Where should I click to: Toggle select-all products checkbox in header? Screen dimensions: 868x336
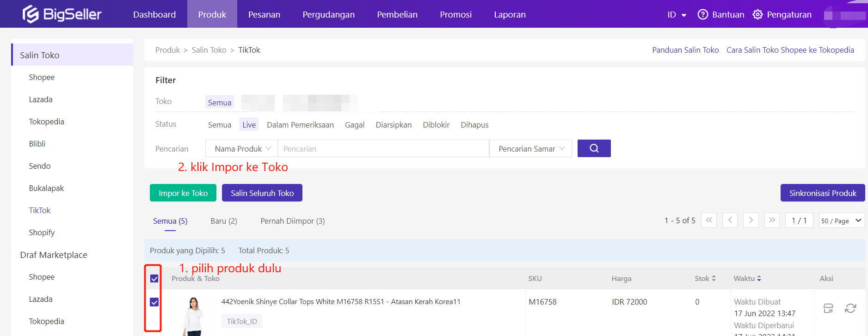(x=154, y=279)
